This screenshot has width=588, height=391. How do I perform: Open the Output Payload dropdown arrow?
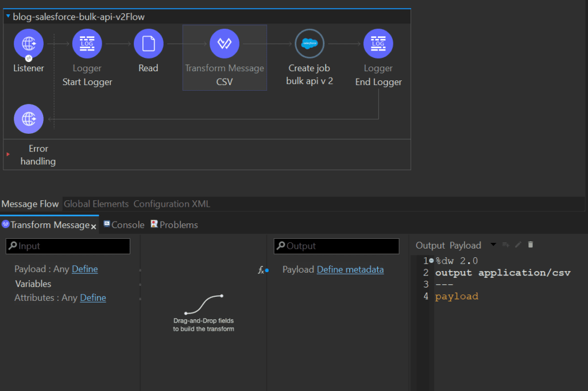pyautogui.click(x=493, y=245)
